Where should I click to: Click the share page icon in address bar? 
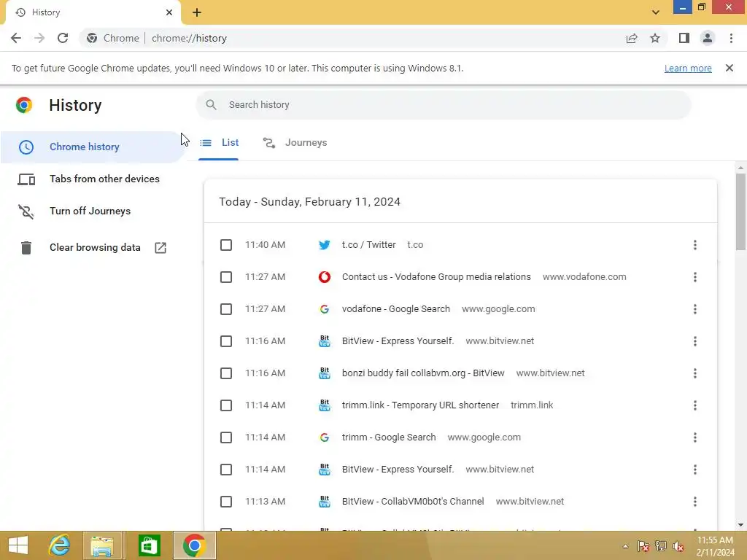tap(632, 38)
